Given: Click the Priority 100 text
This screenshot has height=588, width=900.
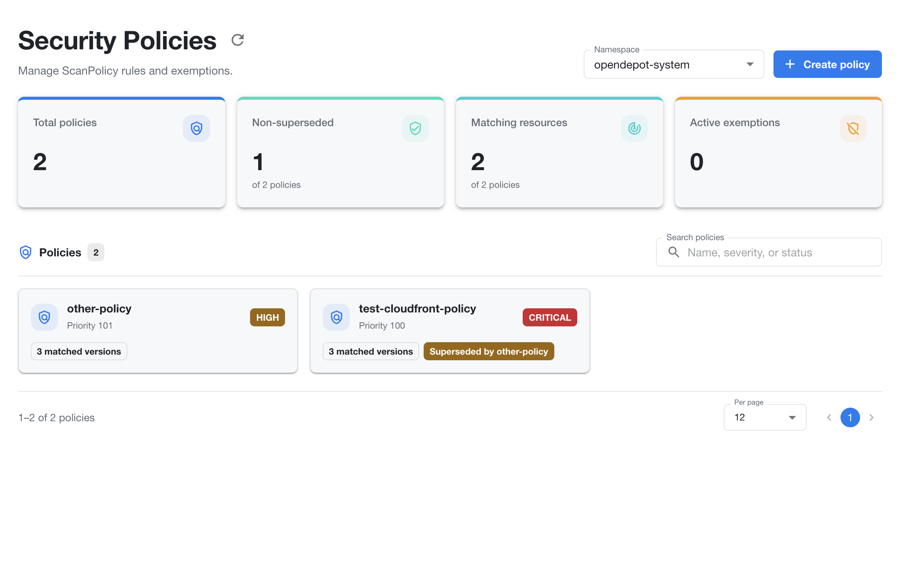Looking at the screenshot, I should point(382,326).
